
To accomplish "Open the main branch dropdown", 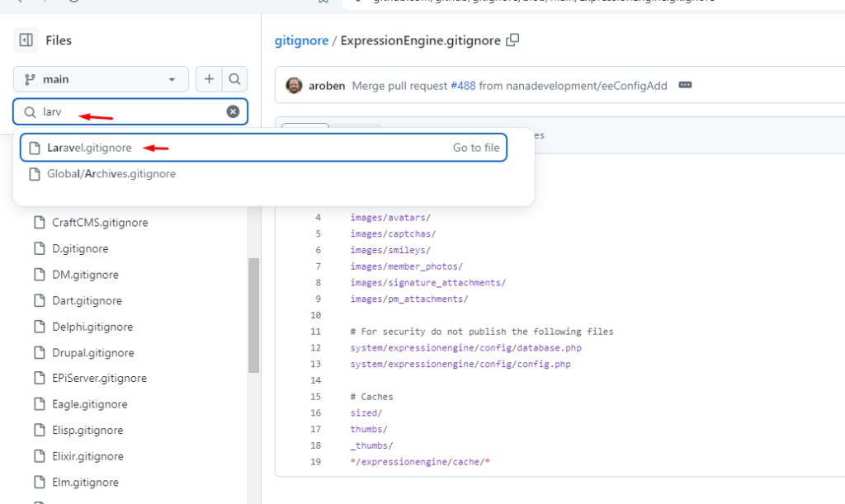I will pos(101,79).
